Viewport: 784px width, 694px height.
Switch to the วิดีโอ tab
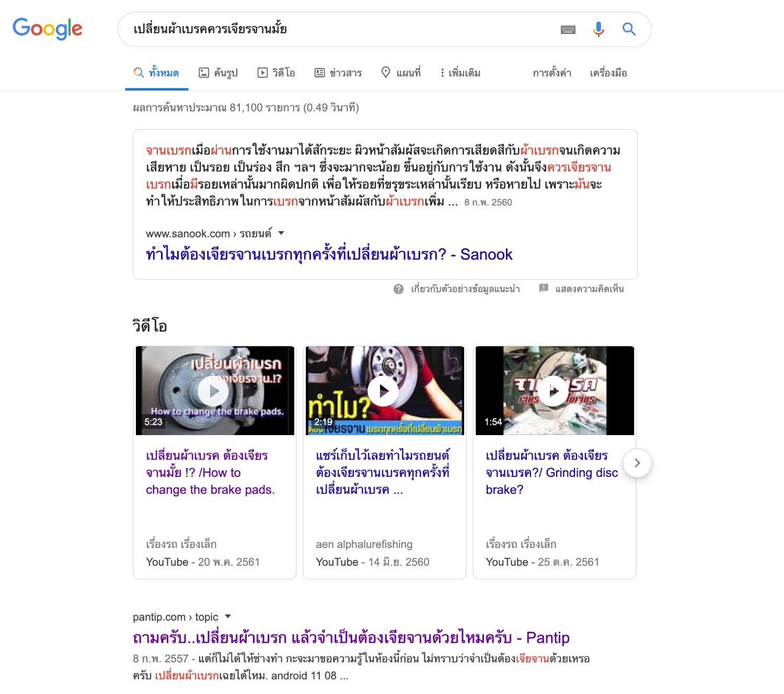(x=276, y=73)
